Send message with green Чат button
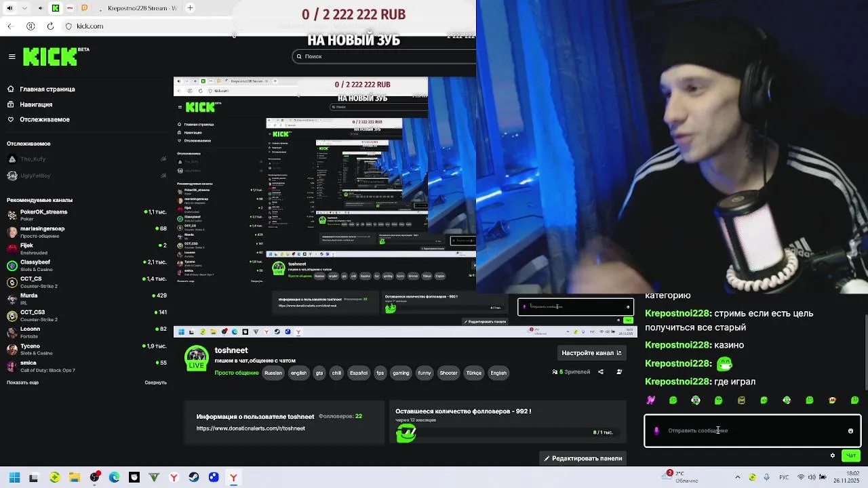This screenshot has height=488, width=868. pyautogui.click(x=851, y=455)
